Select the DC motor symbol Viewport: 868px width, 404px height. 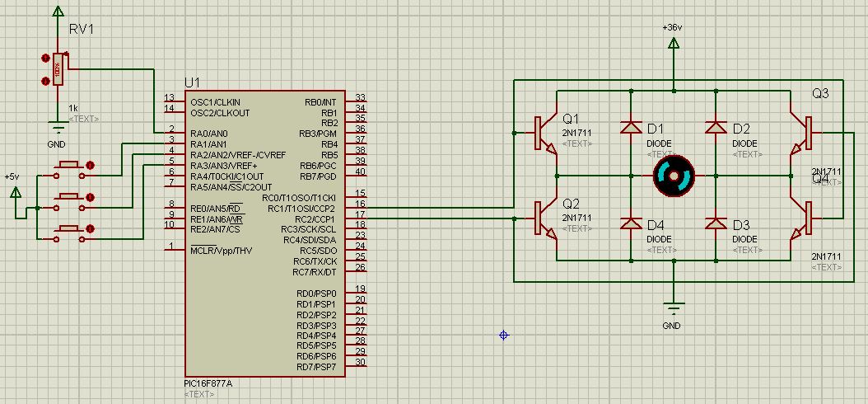[674, 176]
